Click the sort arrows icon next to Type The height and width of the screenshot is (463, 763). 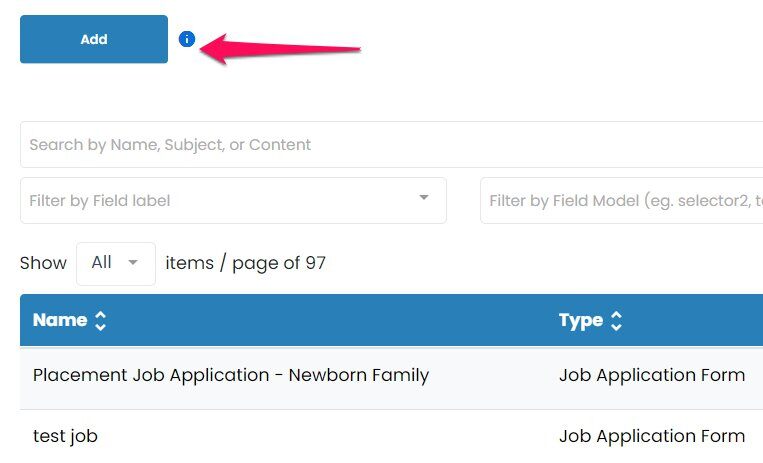point(616,320)
